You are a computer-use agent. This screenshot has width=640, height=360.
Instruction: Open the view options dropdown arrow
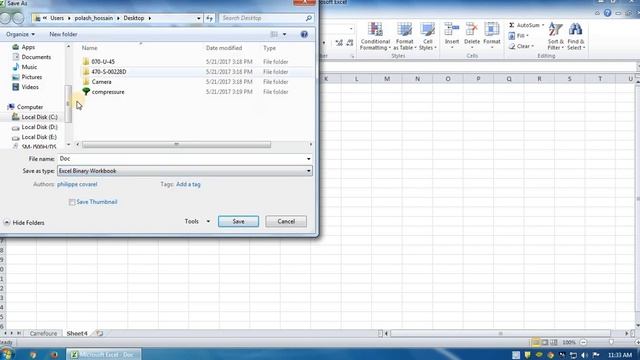click(x=284, y=34)
